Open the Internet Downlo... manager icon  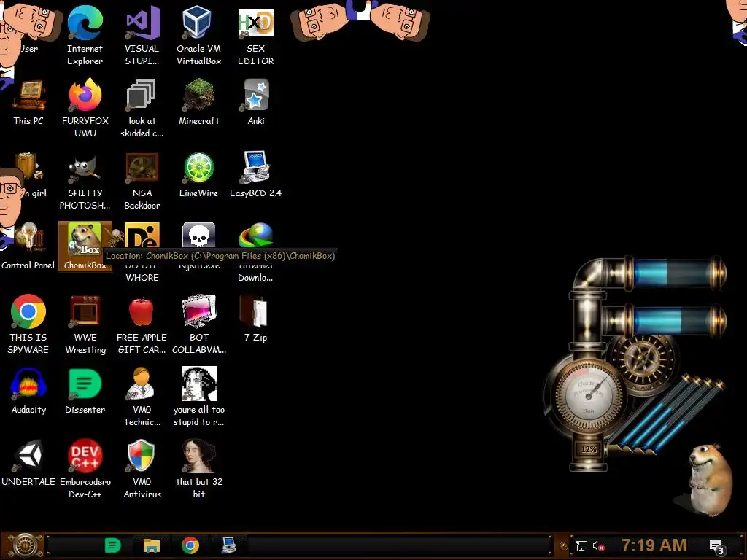tap(256, 236)
